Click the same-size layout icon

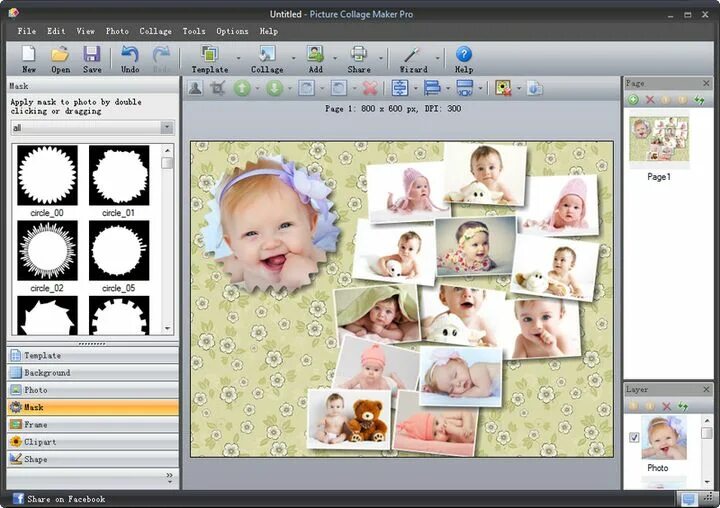465,88
